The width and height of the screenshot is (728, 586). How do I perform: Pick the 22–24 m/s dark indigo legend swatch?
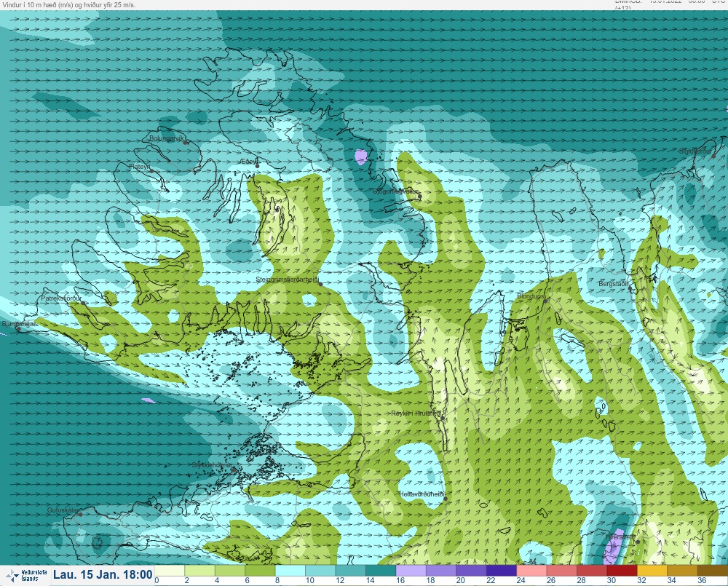point(502,570)
